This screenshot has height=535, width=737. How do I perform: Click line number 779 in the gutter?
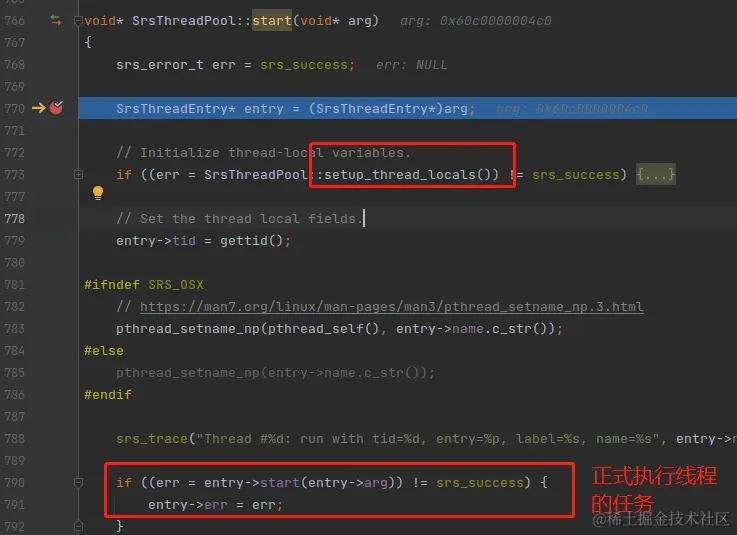(x=15, y=241)
